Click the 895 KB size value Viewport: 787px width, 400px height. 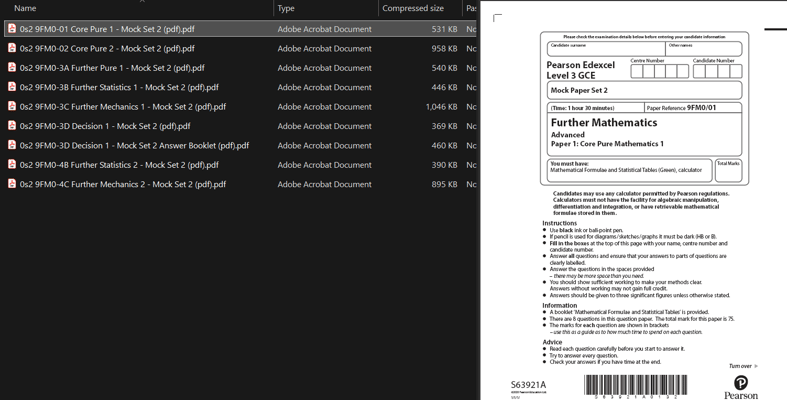pyautogui.click(x=444, y=184)
